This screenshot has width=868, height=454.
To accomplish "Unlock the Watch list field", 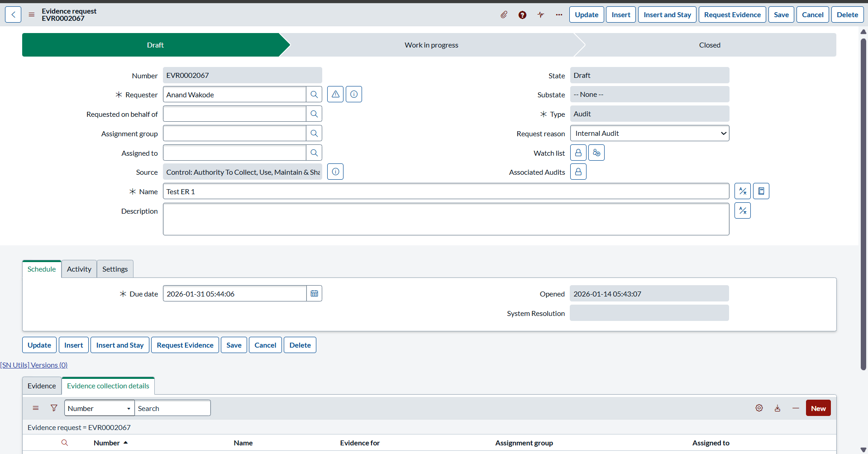I will (x=578, y=153).
